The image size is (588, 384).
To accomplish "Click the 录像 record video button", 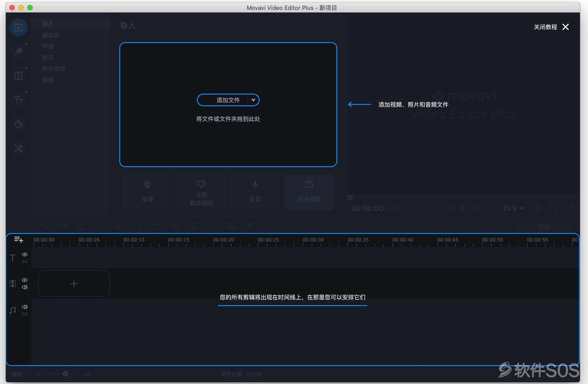I will click(x=148, y=192).
